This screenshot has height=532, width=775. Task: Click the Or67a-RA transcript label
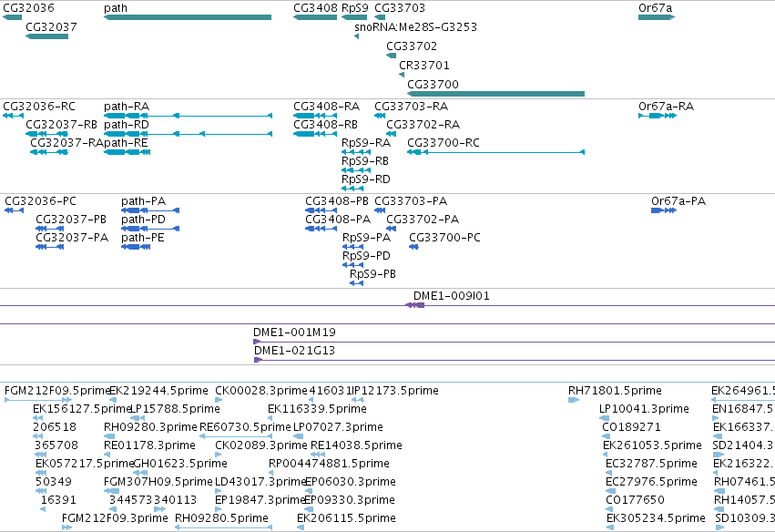click(667, 107)
